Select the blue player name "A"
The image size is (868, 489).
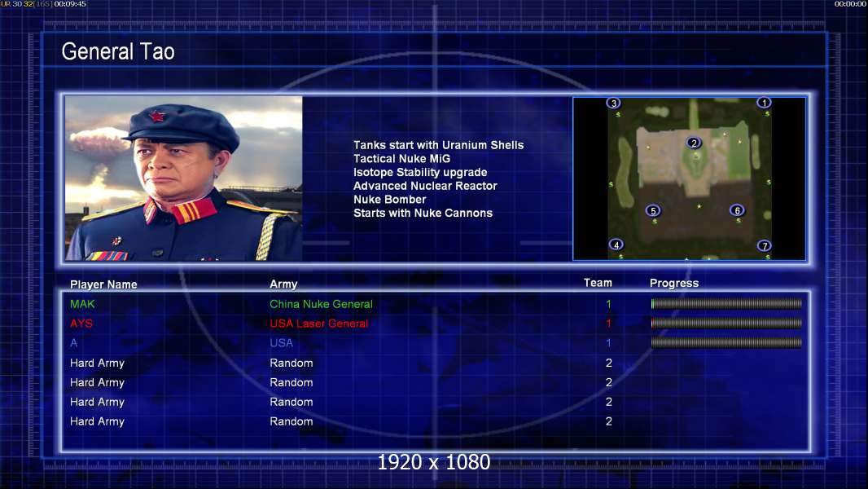(x=73, y=343)
